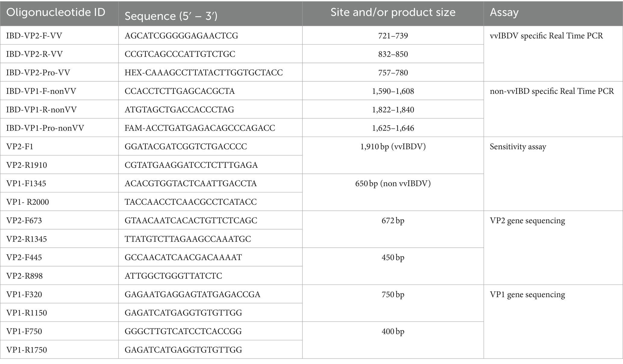Screen dimensions: 623x364
Task: Select the Sensitivity assay cell
Action: [x=518, y=147]
